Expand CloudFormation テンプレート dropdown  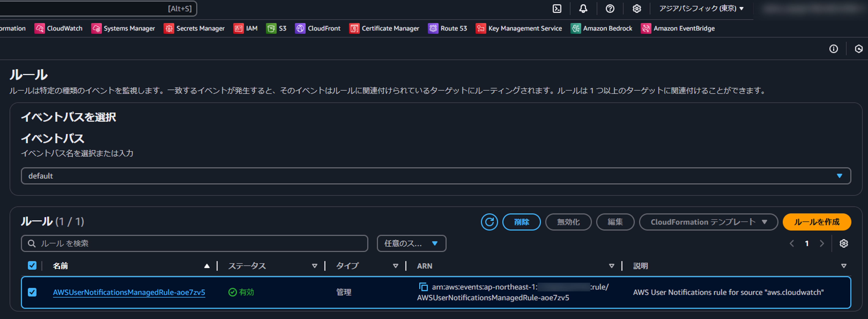click(708, 222)
